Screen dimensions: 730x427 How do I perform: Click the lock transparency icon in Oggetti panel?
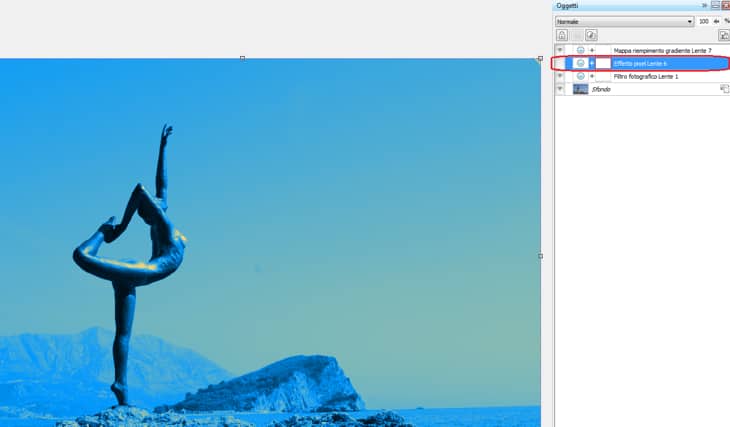(x=562, y=35)
